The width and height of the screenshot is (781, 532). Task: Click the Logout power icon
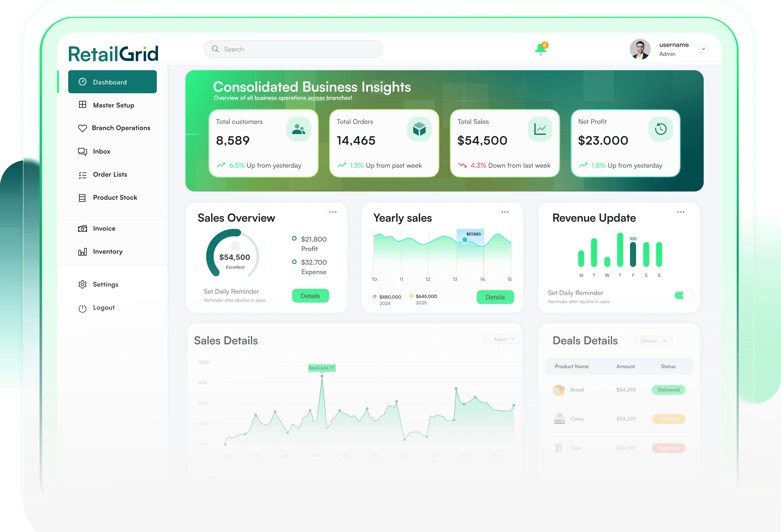coord(82,308)
